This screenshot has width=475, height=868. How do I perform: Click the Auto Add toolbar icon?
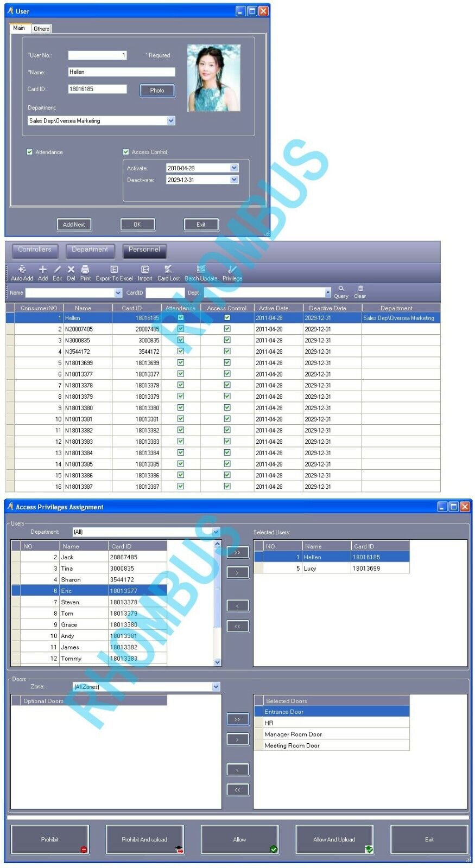pyautogui.click(x=22, y=270)
